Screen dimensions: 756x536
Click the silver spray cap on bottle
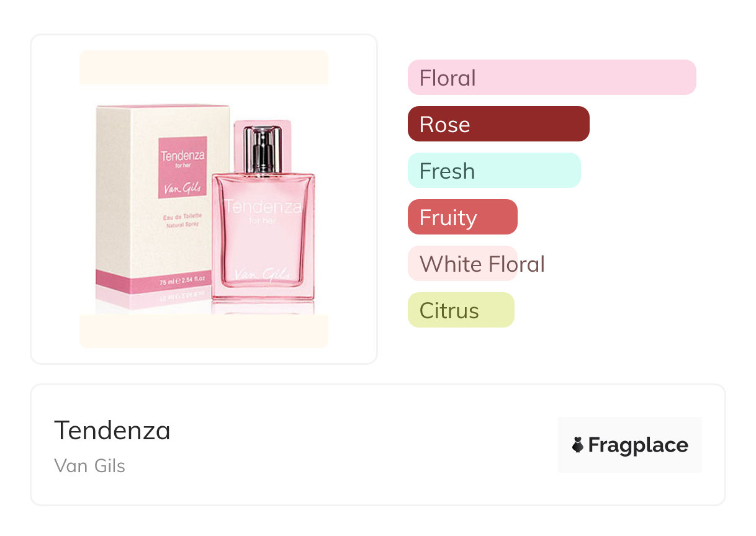point(263,149)
